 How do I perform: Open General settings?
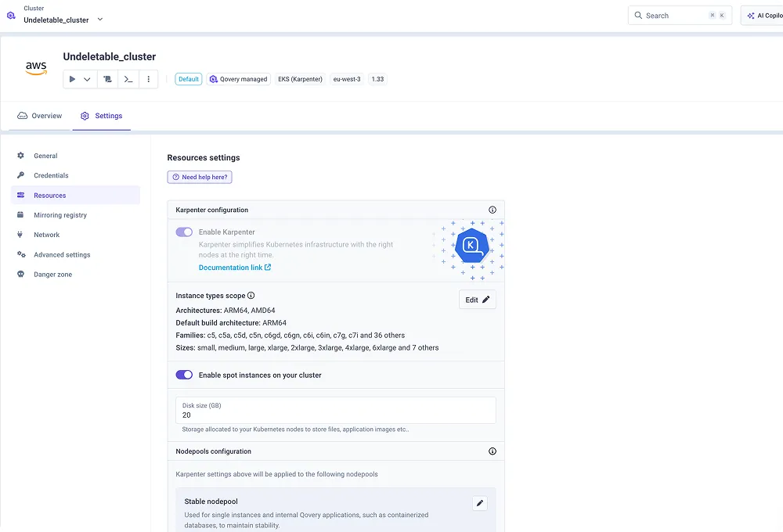75,156
